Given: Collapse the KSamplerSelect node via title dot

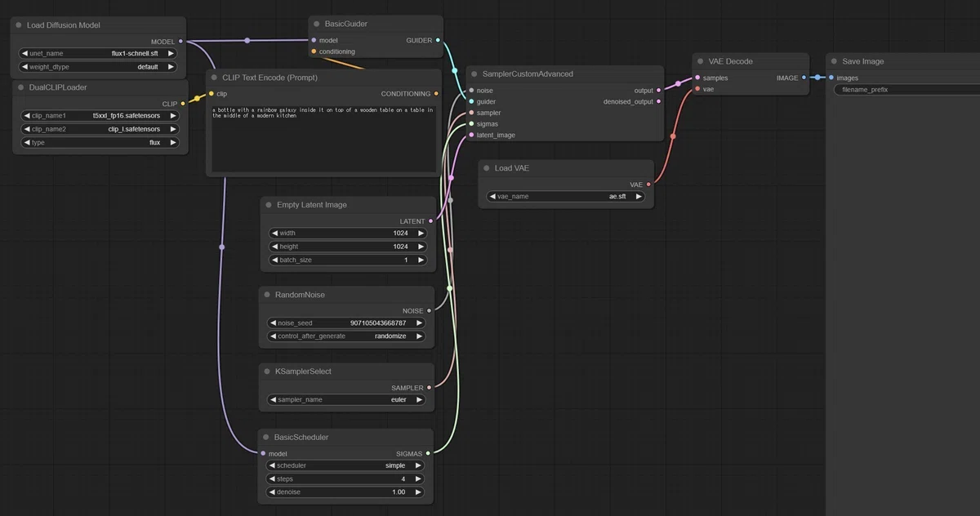Looking at the screenshot, I should pos(266,371).
